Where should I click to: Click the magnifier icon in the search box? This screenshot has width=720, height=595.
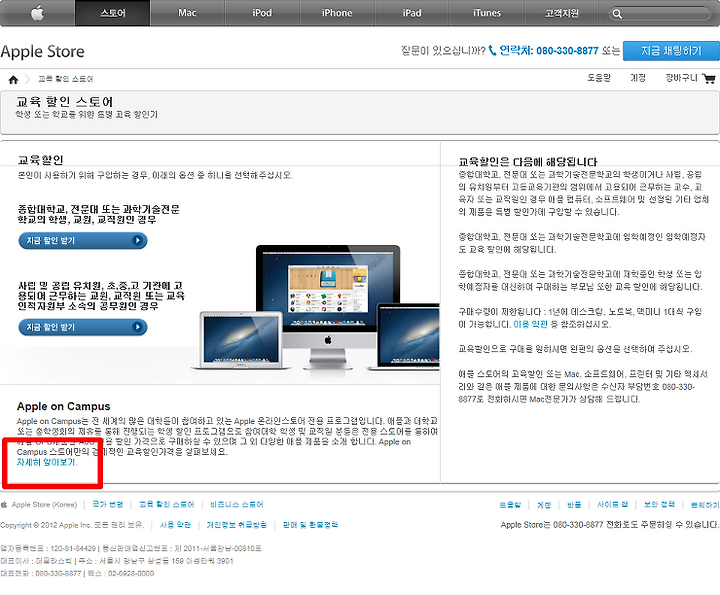pos(617,14)
